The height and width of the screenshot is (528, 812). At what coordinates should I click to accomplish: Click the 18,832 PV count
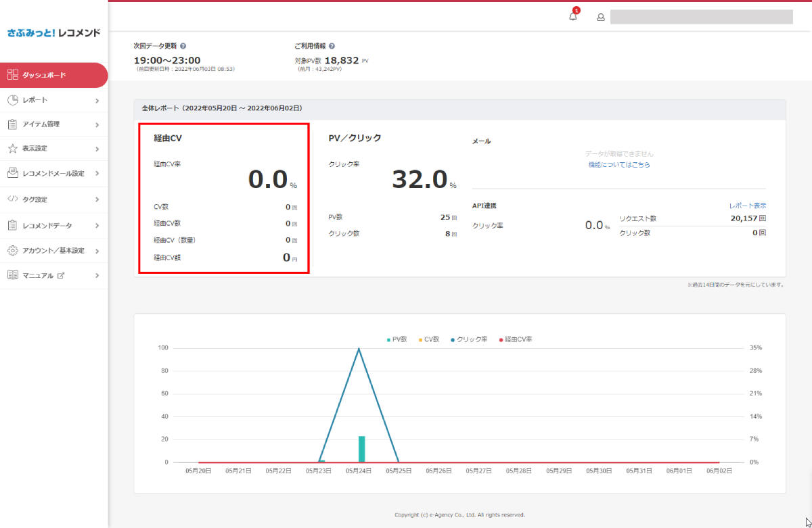[342, 60]
